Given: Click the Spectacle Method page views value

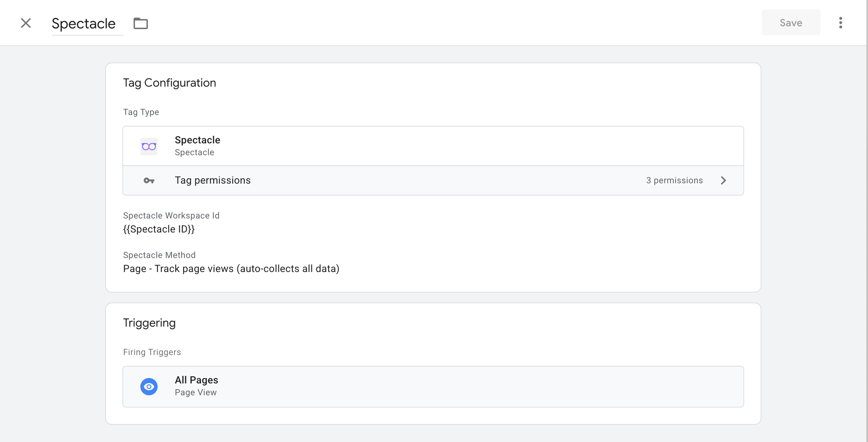Looking at the screenshot, I should [231, 269].
